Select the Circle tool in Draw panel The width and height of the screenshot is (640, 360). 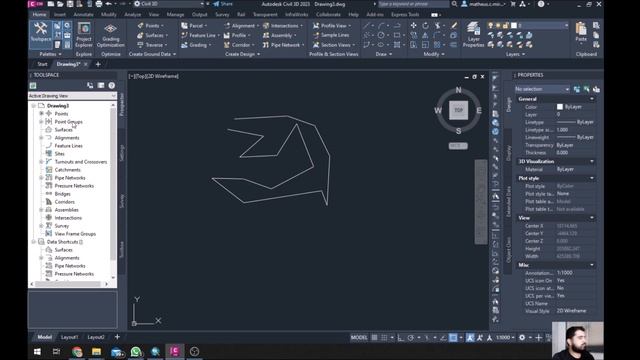click(381, 35)
